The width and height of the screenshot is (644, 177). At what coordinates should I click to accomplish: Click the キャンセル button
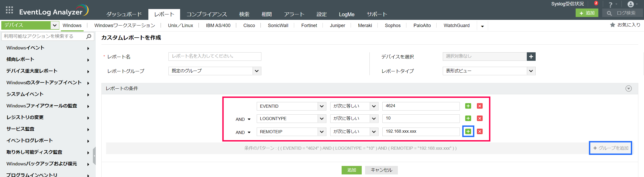381,170
